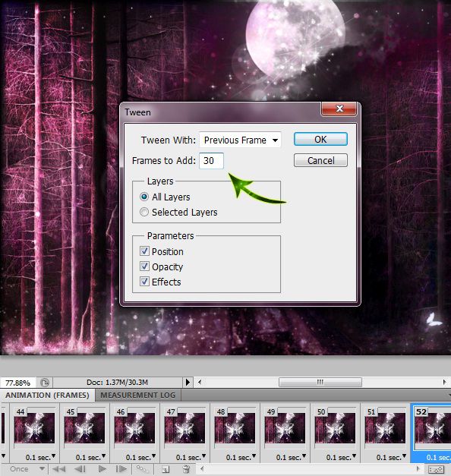Open the Tween With dropdown
The image size is (451, 476).
coord(240,140)
